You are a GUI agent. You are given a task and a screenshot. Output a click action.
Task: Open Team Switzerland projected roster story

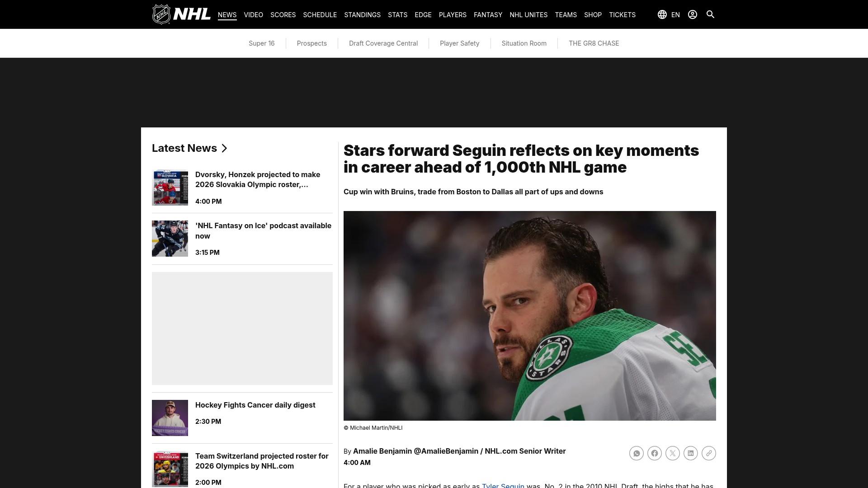[262, 461]
